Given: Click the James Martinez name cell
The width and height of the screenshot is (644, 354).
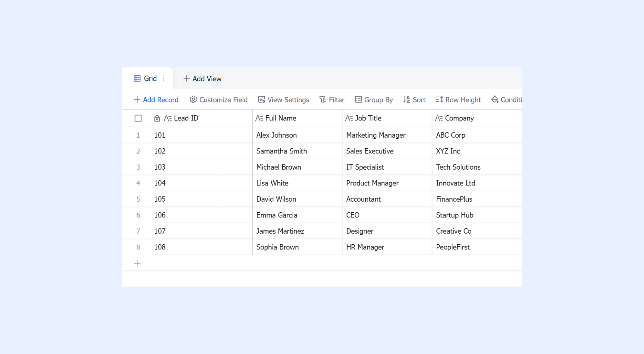Looking at the screenshot, I should pos(297,231).
